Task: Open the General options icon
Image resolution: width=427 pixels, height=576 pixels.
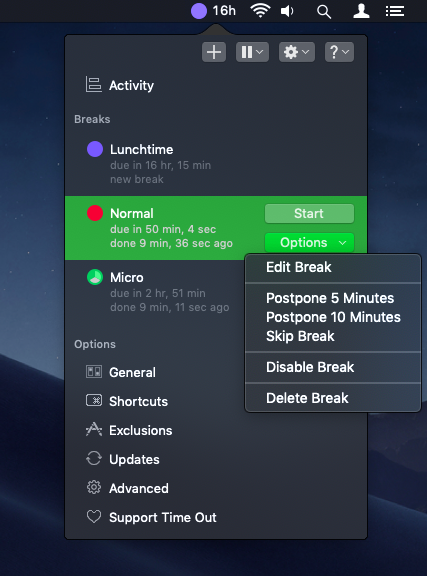Action: (94, 372)
